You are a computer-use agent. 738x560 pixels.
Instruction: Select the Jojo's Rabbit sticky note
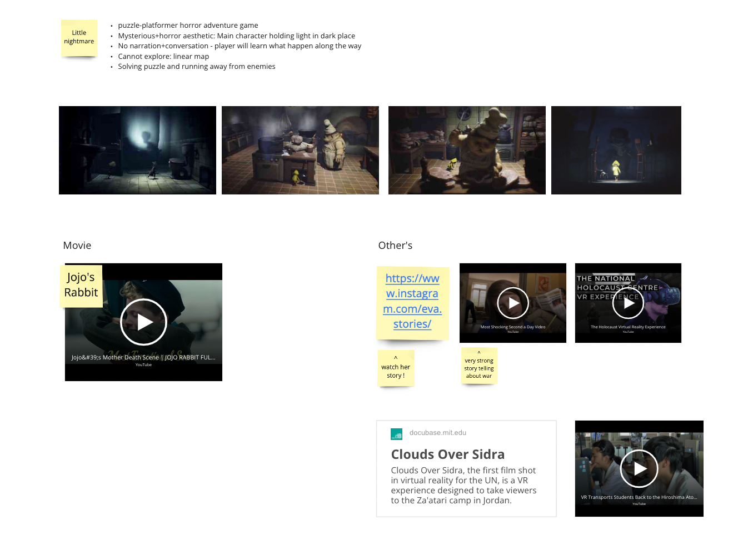(81, 286)
